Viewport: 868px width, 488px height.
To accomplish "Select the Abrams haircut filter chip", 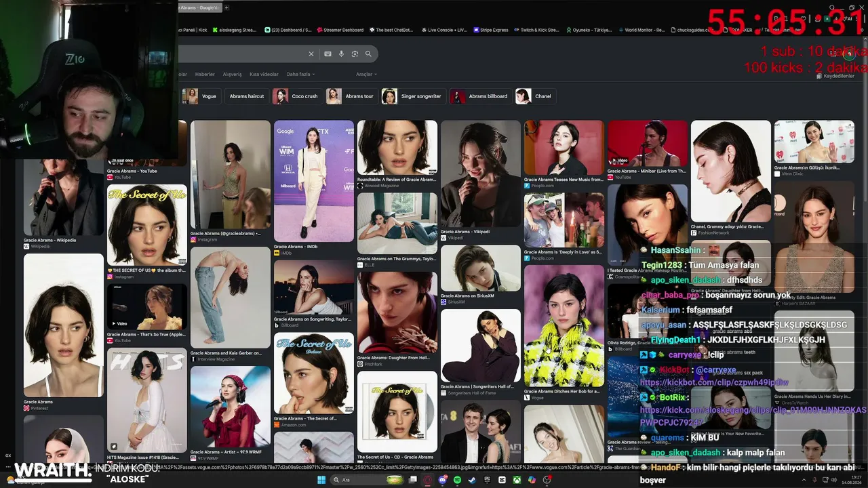I will [x=247, y=96].
